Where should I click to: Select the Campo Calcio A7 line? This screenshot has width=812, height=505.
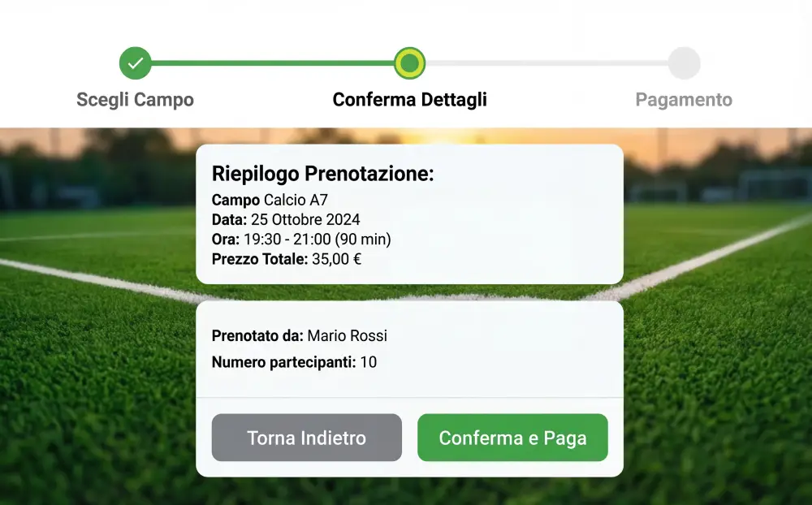click(x=270, y=200)
